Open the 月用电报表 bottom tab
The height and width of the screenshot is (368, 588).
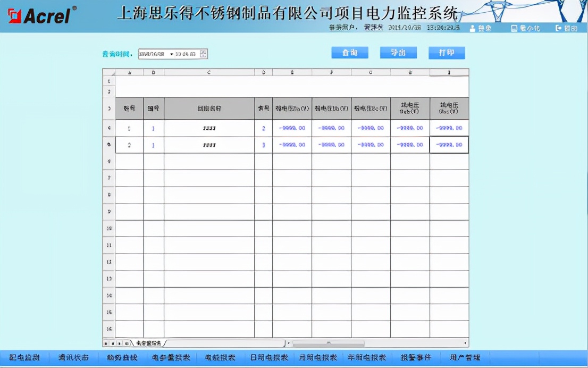[318, 357]
